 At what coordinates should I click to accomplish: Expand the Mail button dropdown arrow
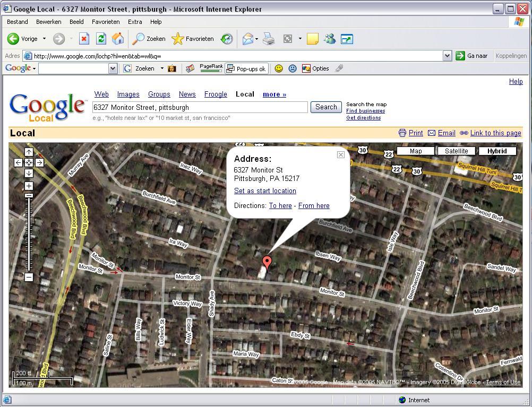coord(256,39)
